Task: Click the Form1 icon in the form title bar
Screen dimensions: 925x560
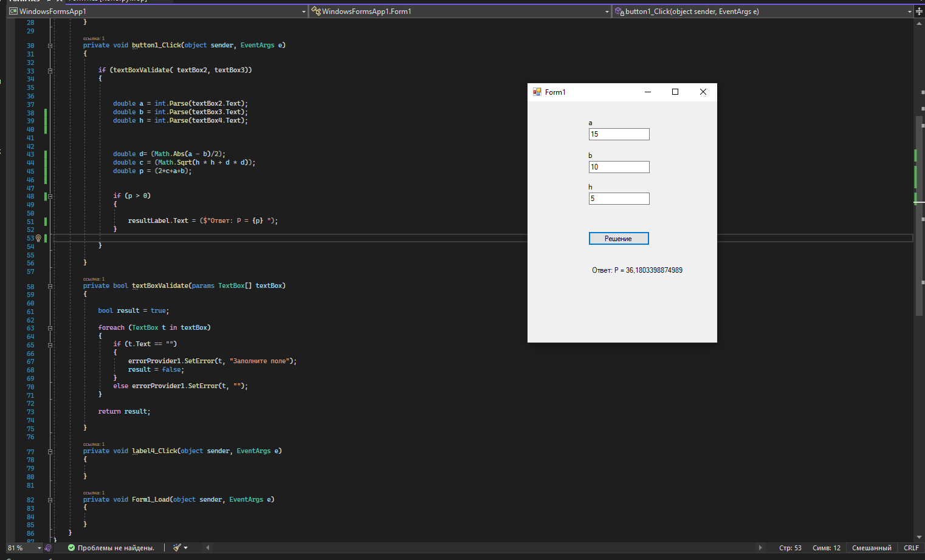Action: point(537,92)
